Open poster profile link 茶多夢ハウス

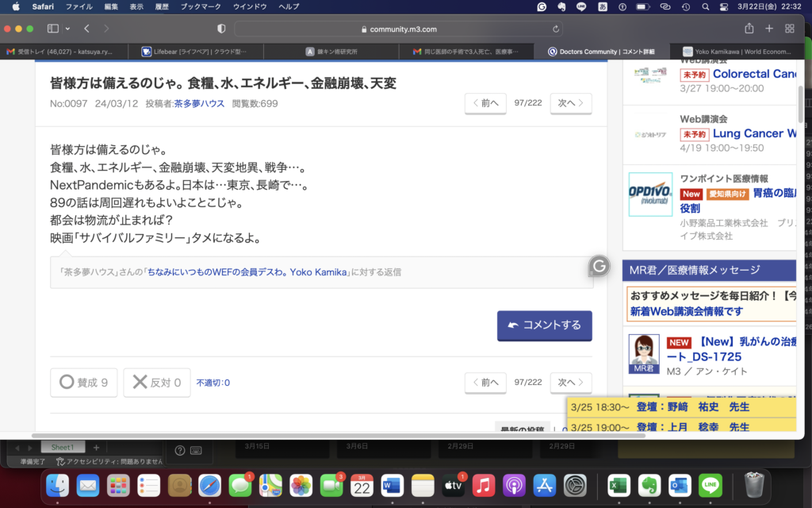tap(198, 103)
